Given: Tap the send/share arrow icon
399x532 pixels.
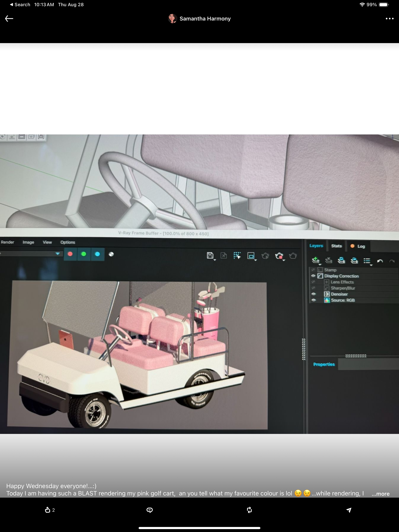Looking at the screenshot, I should point(349,510).
